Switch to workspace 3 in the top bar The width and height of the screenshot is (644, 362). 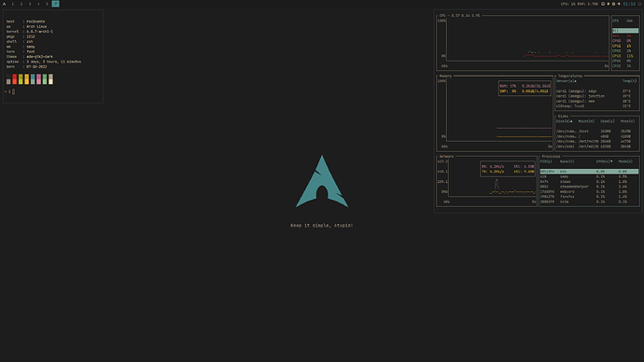coord(30,4)
